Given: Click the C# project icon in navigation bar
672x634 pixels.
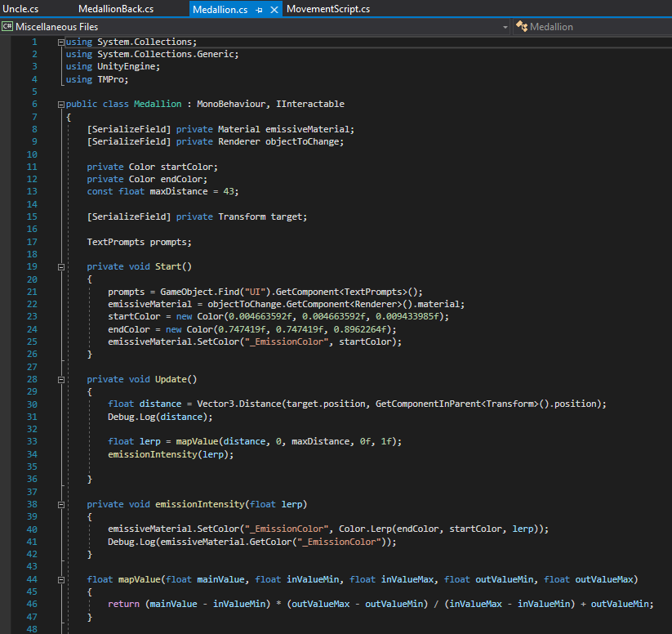Looking at the screenshot, I should (7, 27).
